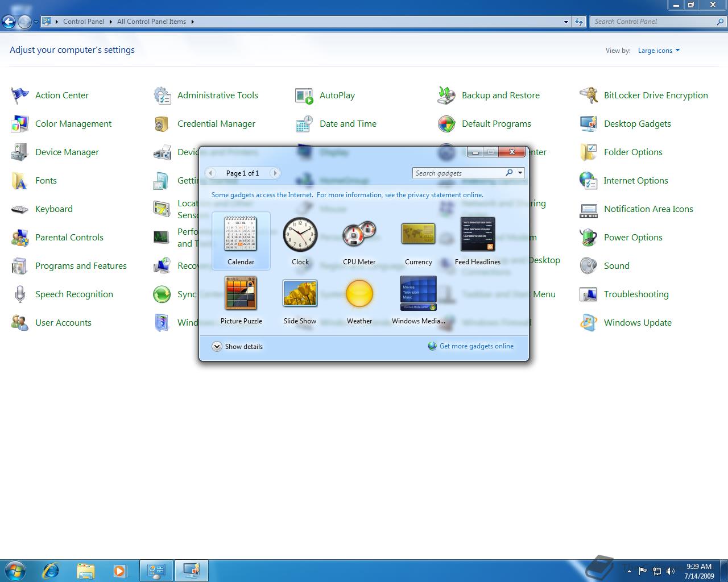Open User Accounts
Screen dimensions: 728x582
click(x=51, y=323)
